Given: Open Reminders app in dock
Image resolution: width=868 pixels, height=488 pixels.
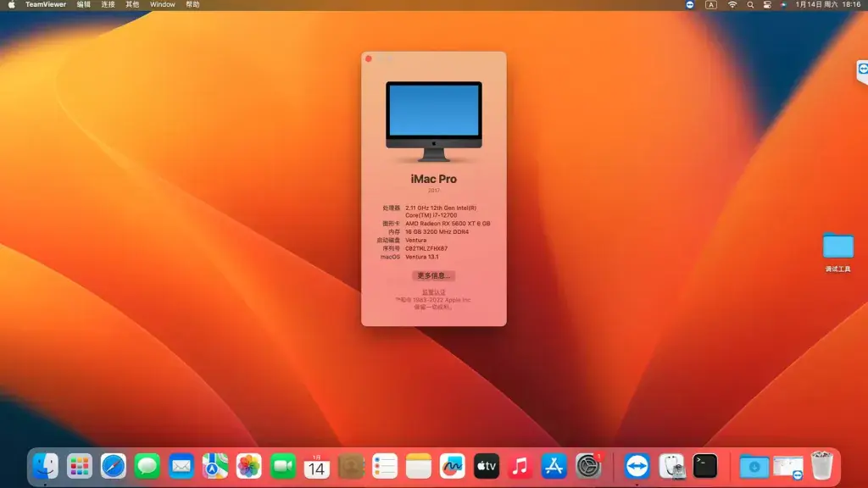Looking at the screenshot, I should 385,466.
